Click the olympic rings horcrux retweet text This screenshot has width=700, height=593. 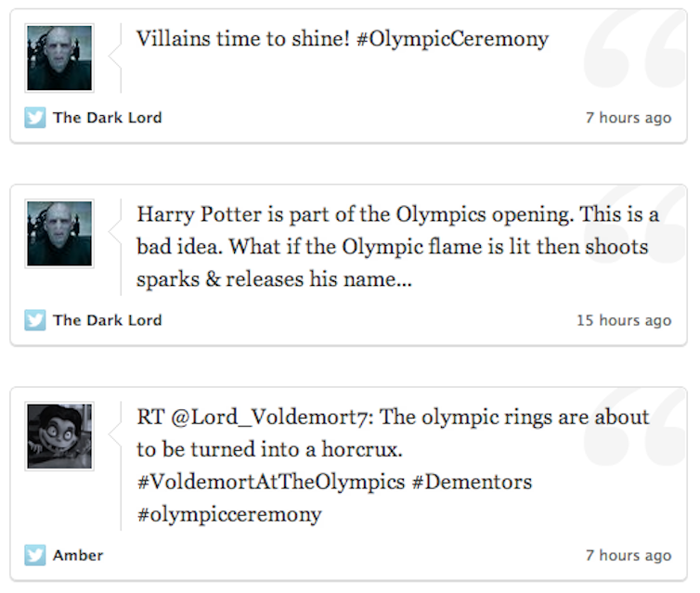[393, 466]
